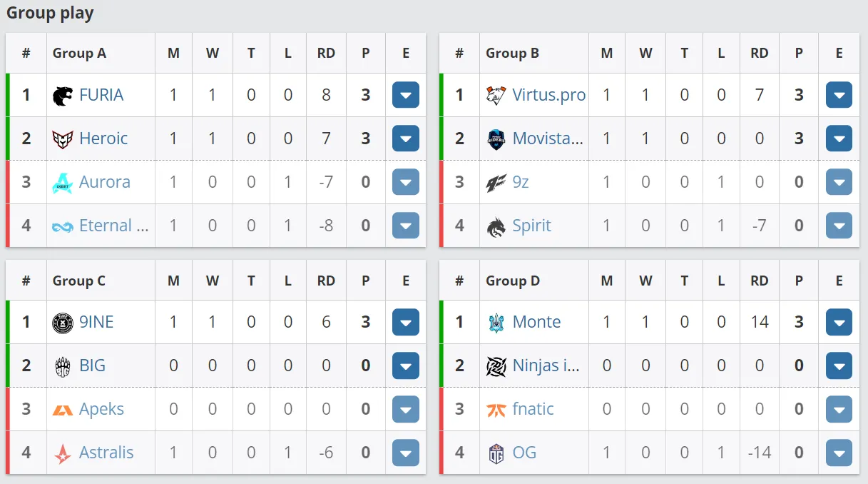Open the Apeks team link
The width and height of the screenshot is (868, 484).
click(x=101, y=409)
